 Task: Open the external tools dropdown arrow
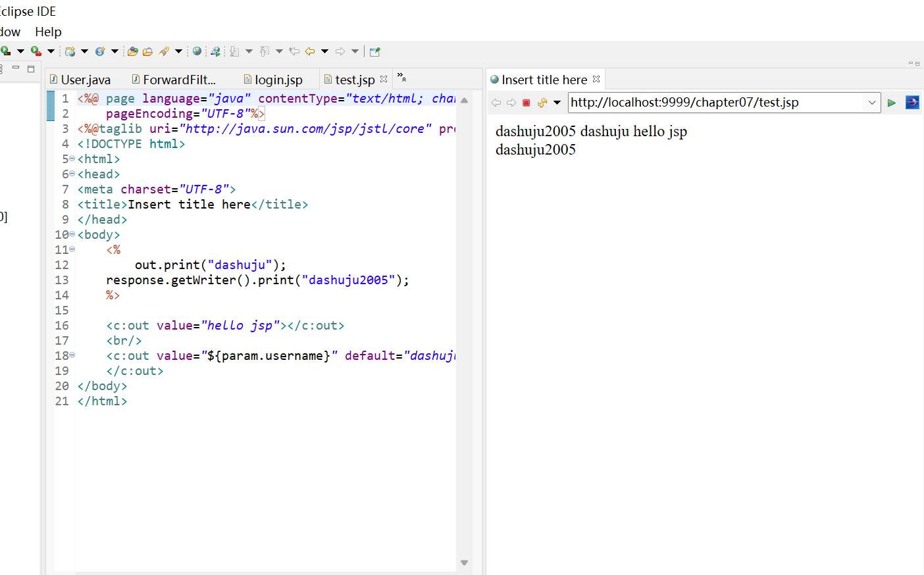(x=51, y=51)
